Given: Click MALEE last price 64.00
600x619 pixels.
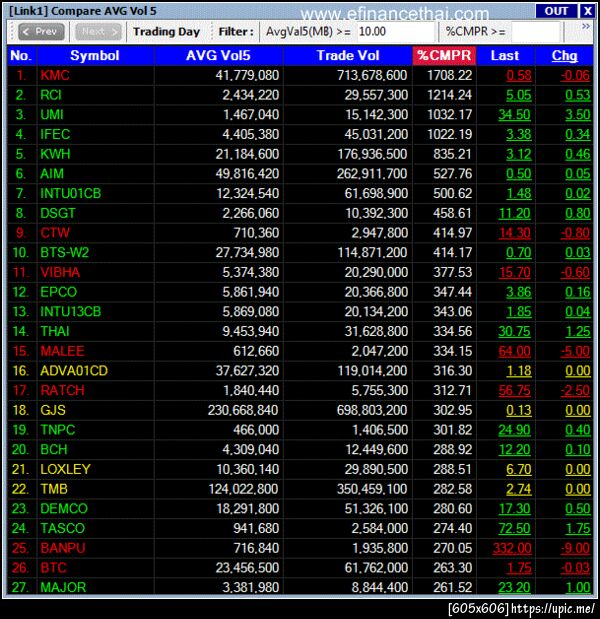Looking at the screenshot, I should [x=515, y=351].
